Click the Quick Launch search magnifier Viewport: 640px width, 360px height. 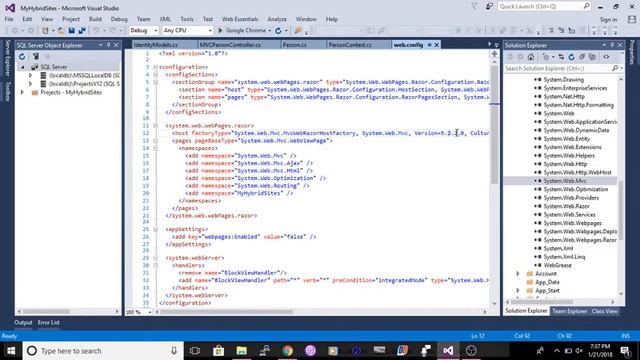(586, 6)
